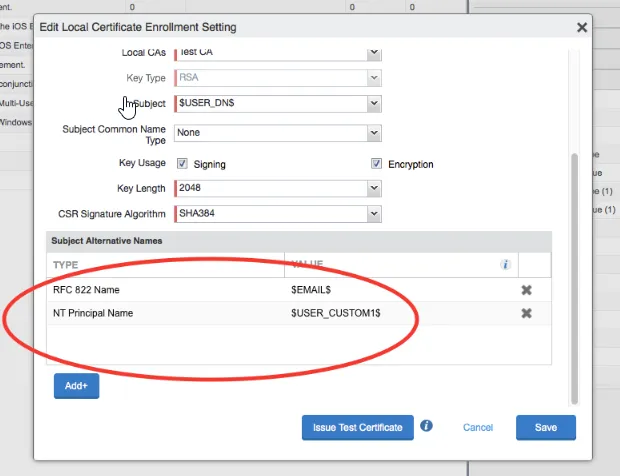Click the info icon in VALUE column header
Viewport: 620px width, 476px height.
[505, 264]
